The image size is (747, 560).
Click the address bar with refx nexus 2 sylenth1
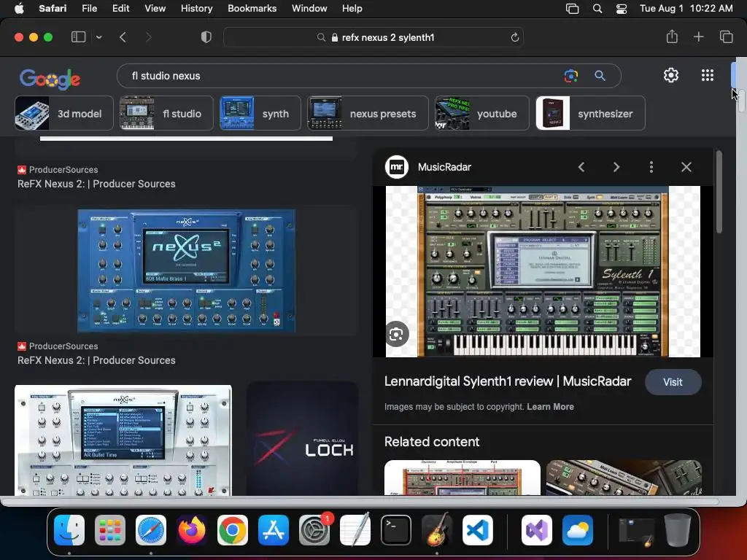(373, 37)
